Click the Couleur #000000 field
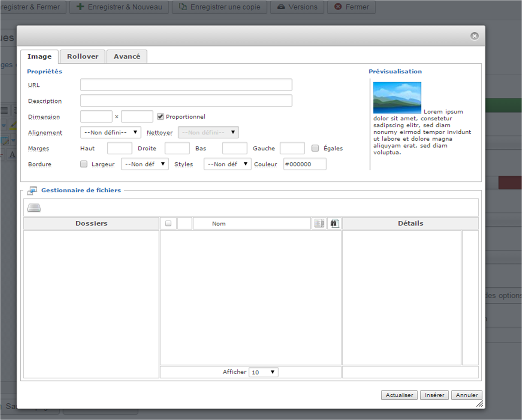Screen dimensions: 522x420 304,164
